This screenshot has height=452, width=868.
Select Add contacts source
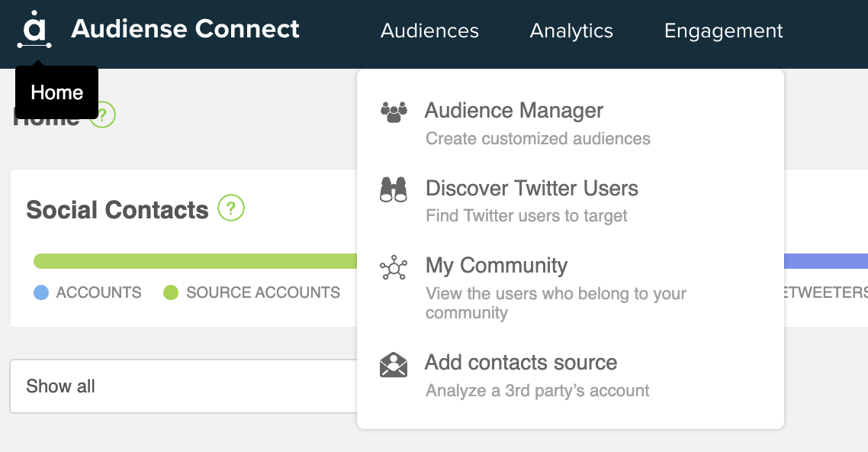(x=520, y=362)
